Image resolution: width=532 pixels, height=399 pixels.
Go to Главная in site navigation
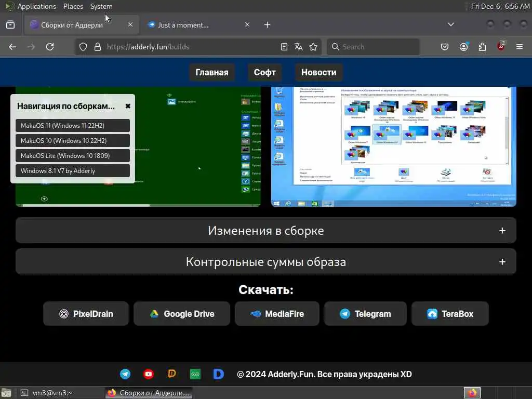pyautogui.click(x=212, y=72)
